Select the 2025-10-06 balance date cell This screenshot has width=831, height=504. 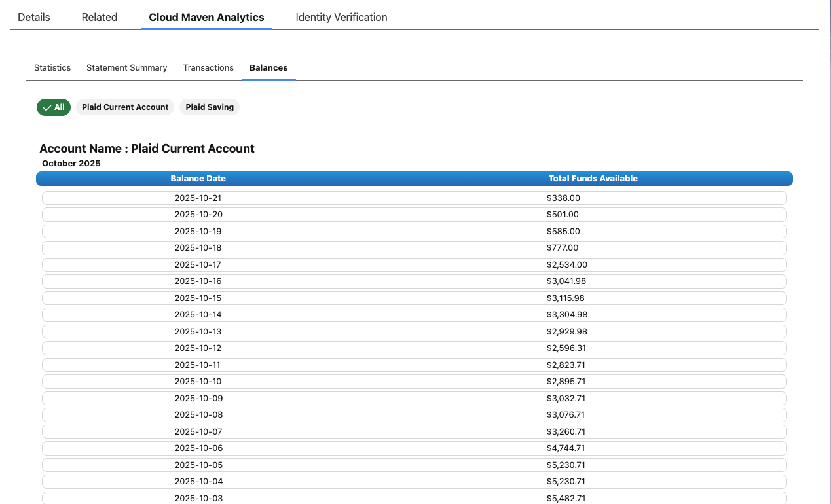point(198,448)
